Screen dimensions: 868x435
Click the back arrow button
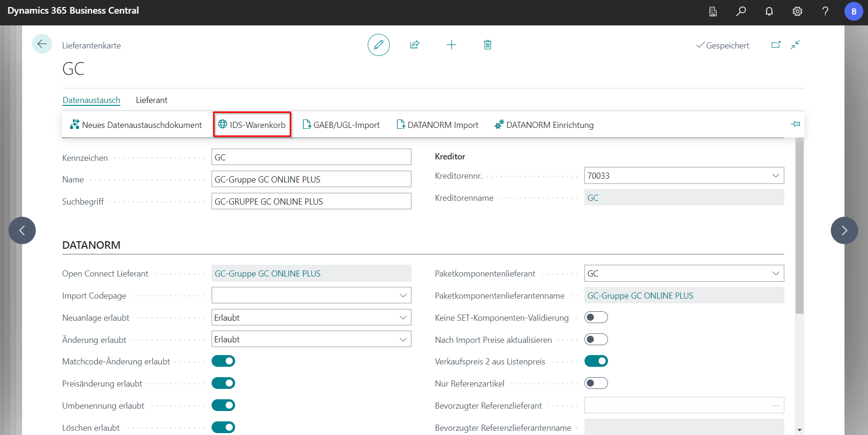(42, 44)
